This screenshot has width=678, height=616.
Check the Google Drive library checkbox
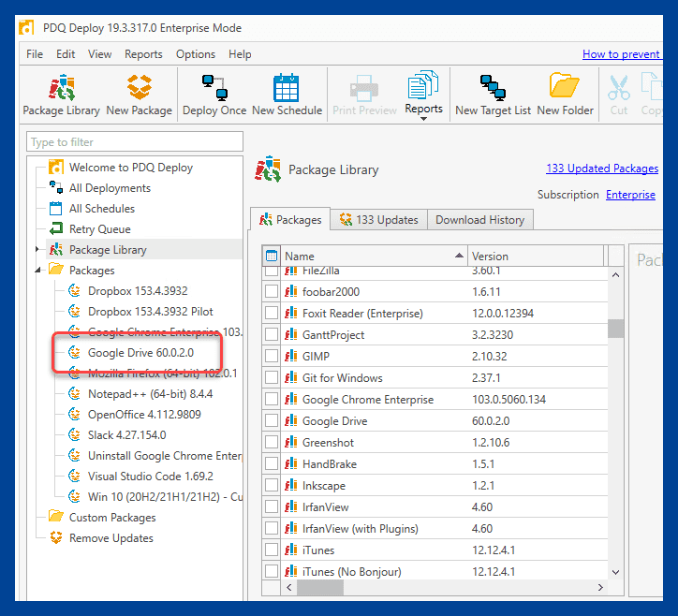pyautogui.click(x=272, y=420)
